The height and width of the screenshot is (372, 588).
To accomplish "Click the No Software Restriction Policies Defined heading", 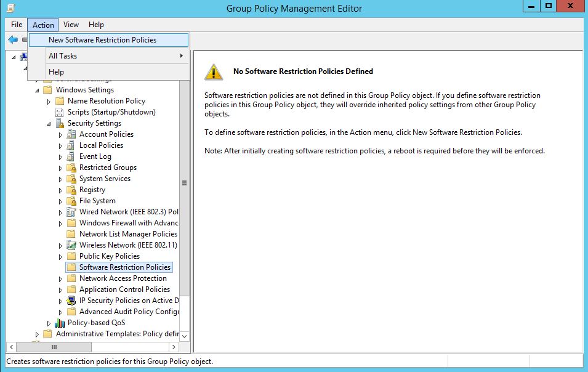I will 303,71.
